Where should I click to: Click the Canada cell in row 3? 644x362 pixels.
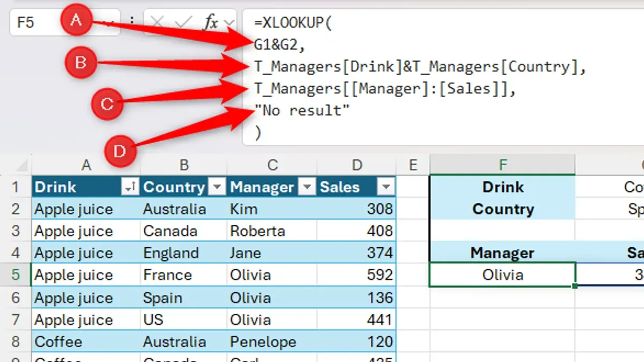click(184, 231)
